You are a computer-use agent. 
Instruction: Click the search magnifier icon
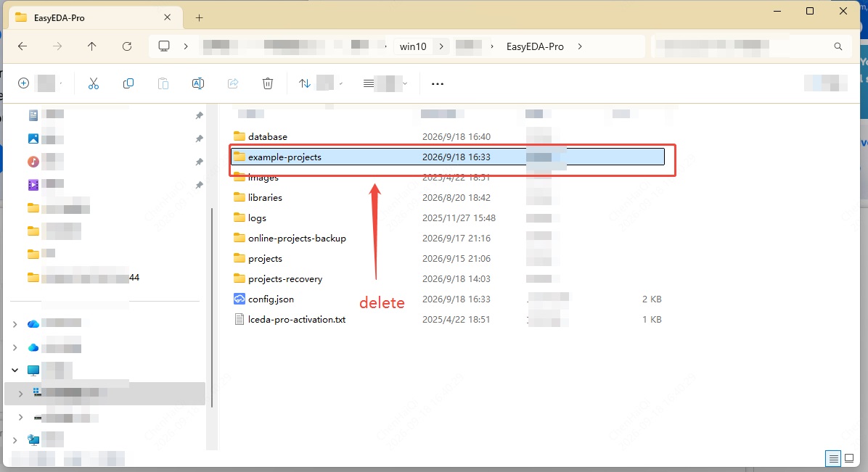coord(838,46)
